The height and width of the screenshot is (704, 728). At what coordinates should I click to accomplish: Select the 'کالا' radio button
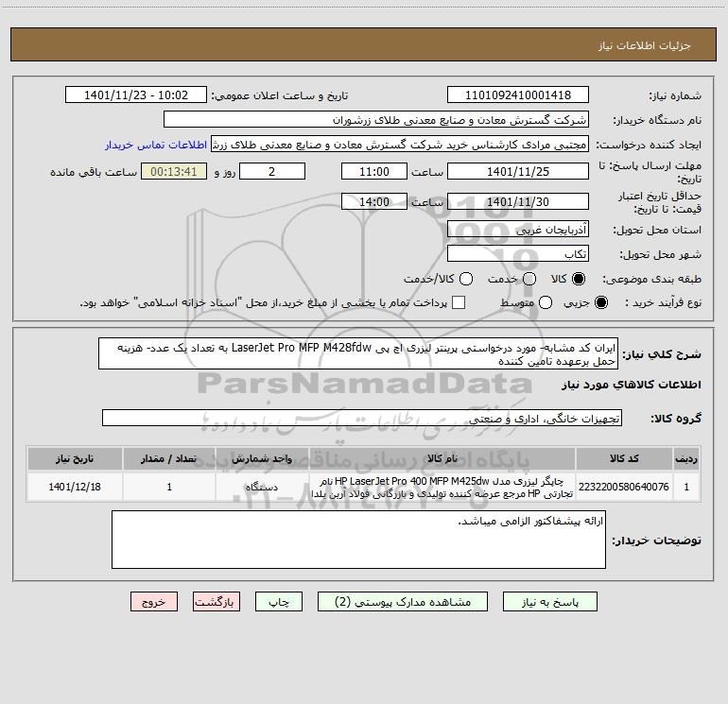click(578, 279)
